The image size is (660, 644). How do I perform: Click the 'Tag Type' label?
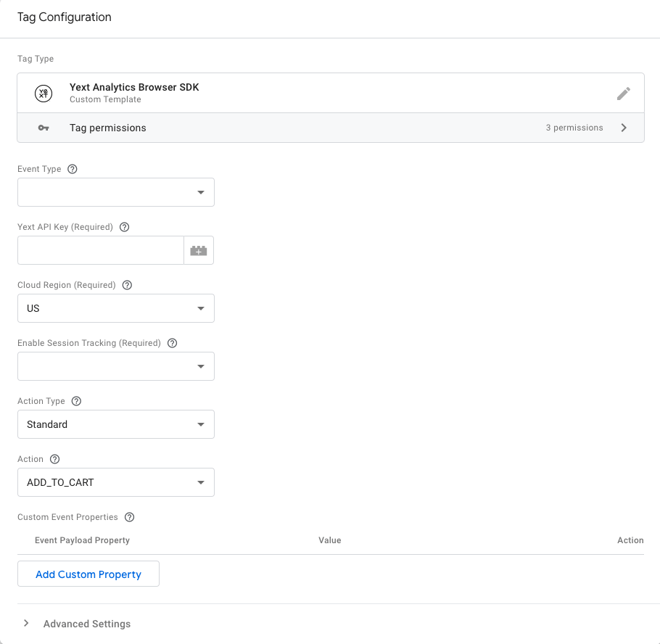(x=36, y=59)
